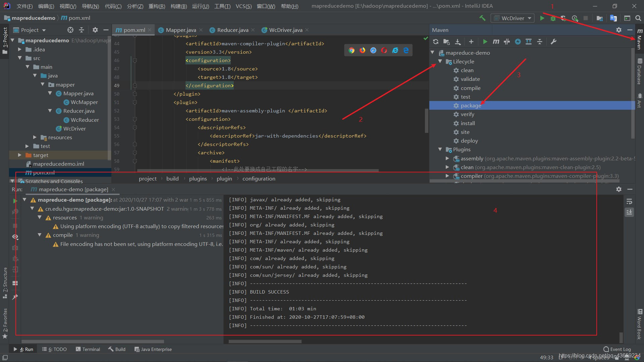Expand the assembly plugin node
Viewport: 644px width, 362px height.
(x=447, y=158)
